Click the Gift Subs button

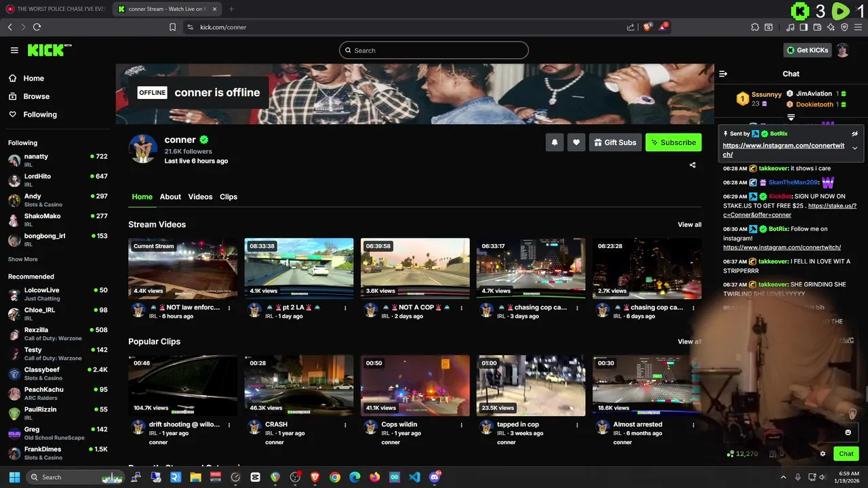point(615,142)
